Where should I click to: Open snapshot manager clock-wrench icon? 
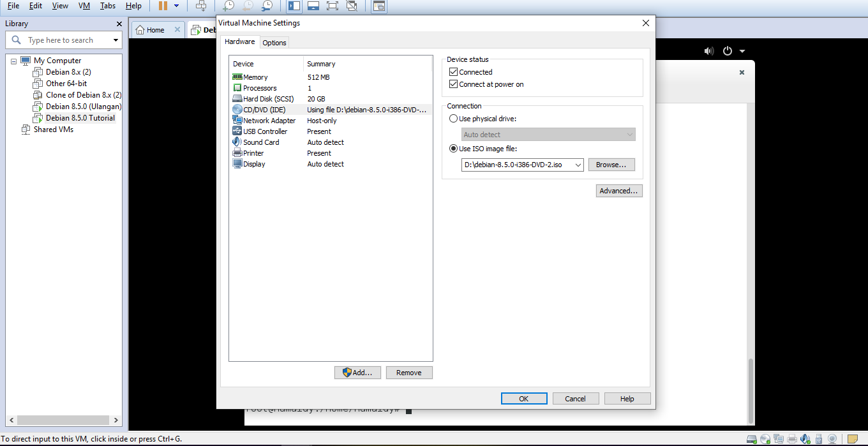[267, 6]
